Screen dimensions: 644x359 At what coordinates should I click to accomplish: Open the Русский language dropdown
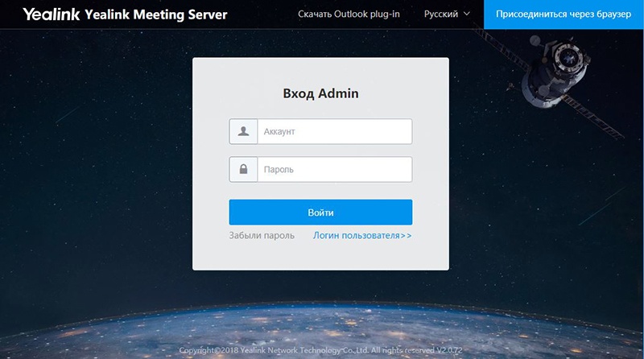coord(447,14)
